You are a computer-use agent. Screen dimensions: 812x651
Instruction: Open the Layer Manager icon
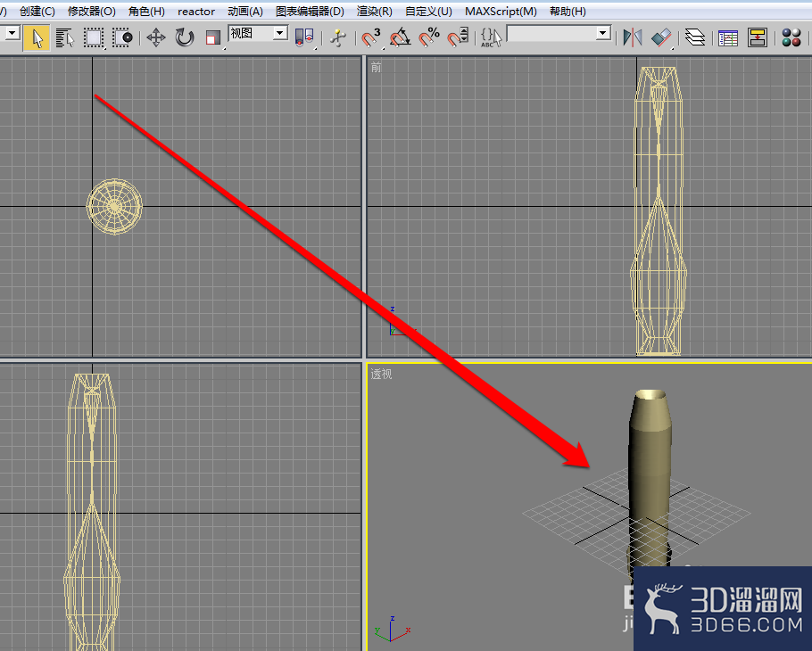coord(695,37)
